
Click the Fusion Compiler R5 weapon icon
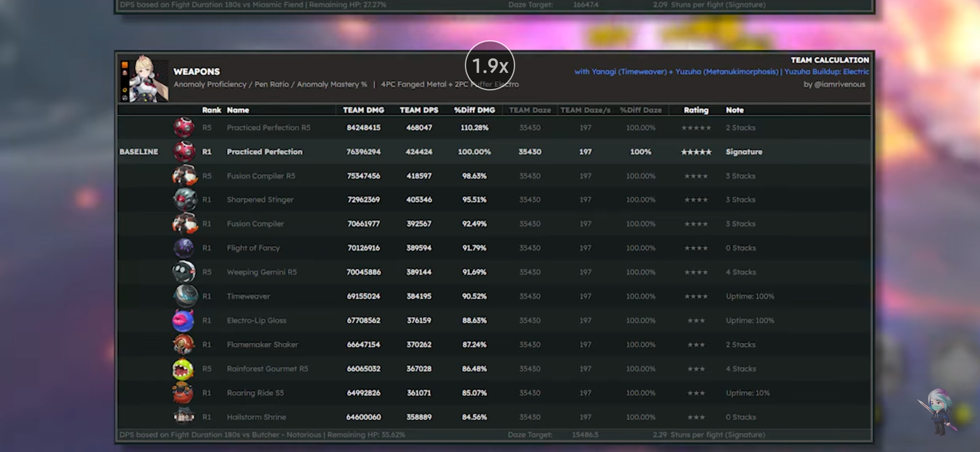(x=184, y=176)
